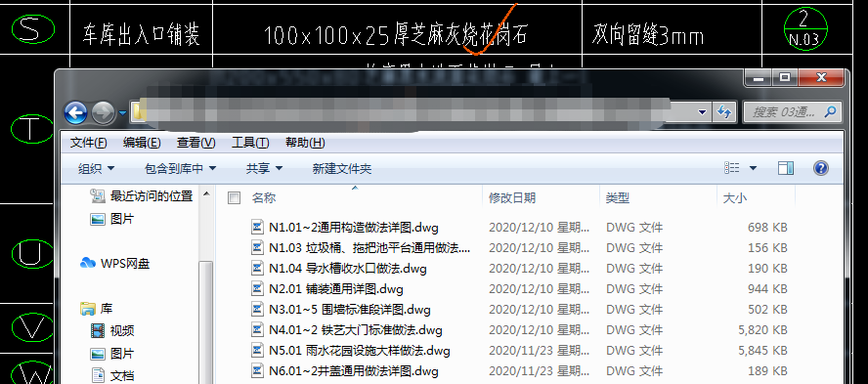The height and width of the screenshot is (384, 868).
Task: Change view with the view mode icon
Action: click(732, 168)
